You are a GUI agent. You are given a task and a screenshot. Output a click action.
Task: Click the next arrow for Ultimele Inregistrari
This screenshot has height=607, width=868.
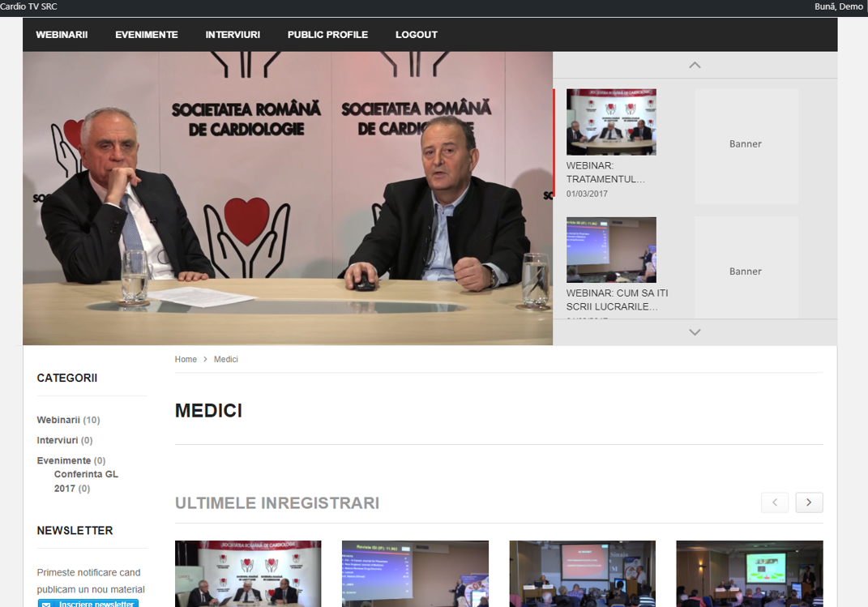click(809, 502)
